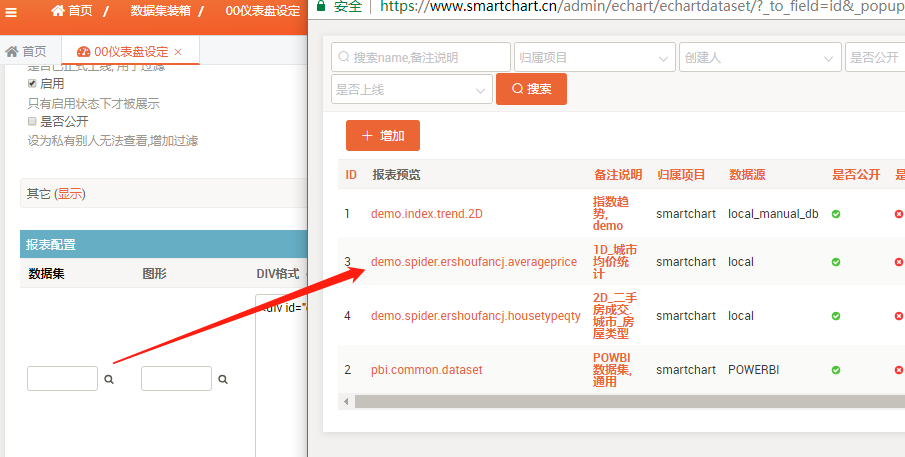The width and height of the screenshot is (905, 457).
Task: Toggle the 是否公开 checkbox
Action: (x=32, y=122)
